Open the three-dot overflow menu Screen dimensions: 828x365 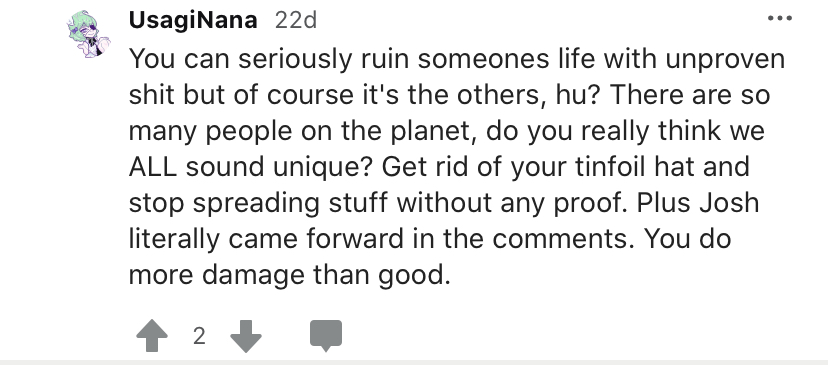pos(780,18)
